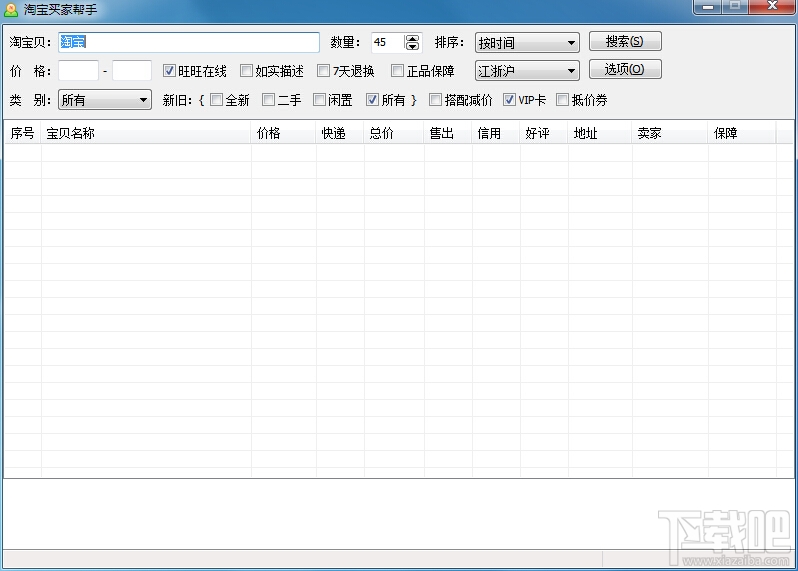Open the region dropdown showing 江浙沪
The image size is (798, 571).
point(527,71)
